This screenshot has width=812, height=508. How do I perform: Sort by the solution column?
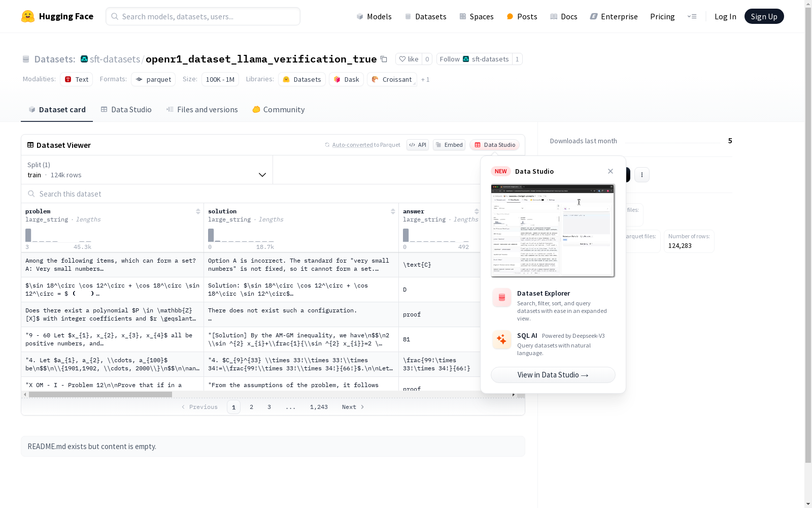point(393,211)
